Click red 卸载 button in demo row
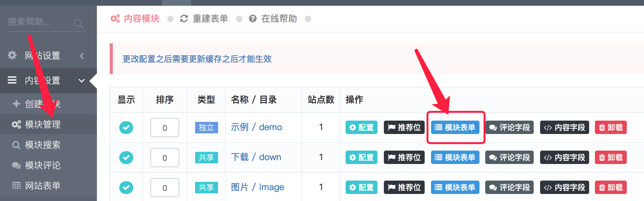This screenshot has width=644, height=201. 611,127
